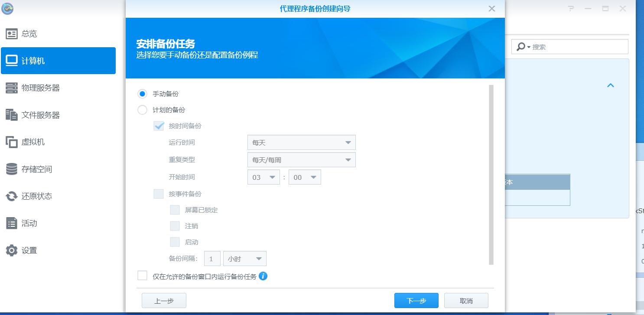This screenshot has width=644, height=315.
Task: Open the 重复类型 dropdown 每天/每周
Action: pos(301,159)
